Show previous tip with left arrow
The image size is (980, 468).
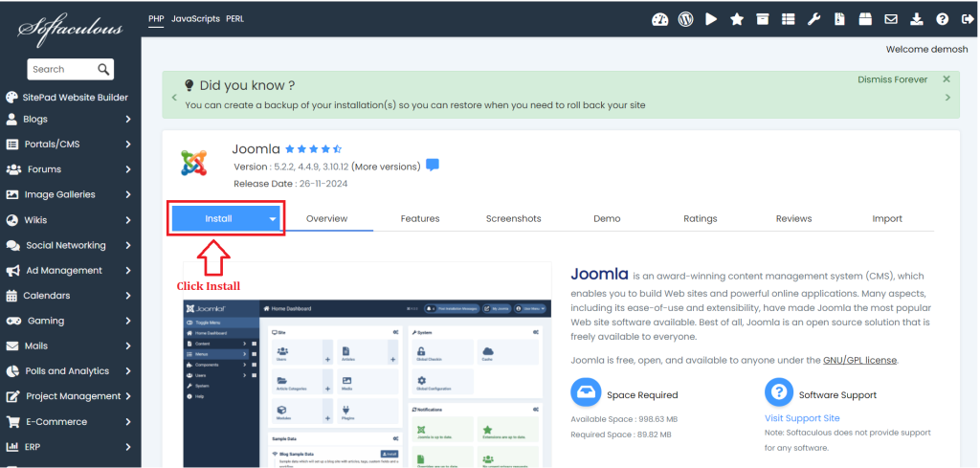coord(174,98)
